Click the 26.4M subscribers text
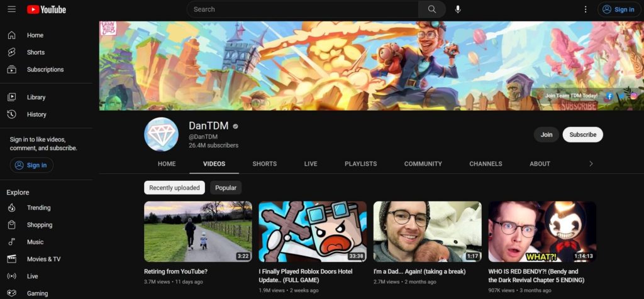 pos(214,145)
